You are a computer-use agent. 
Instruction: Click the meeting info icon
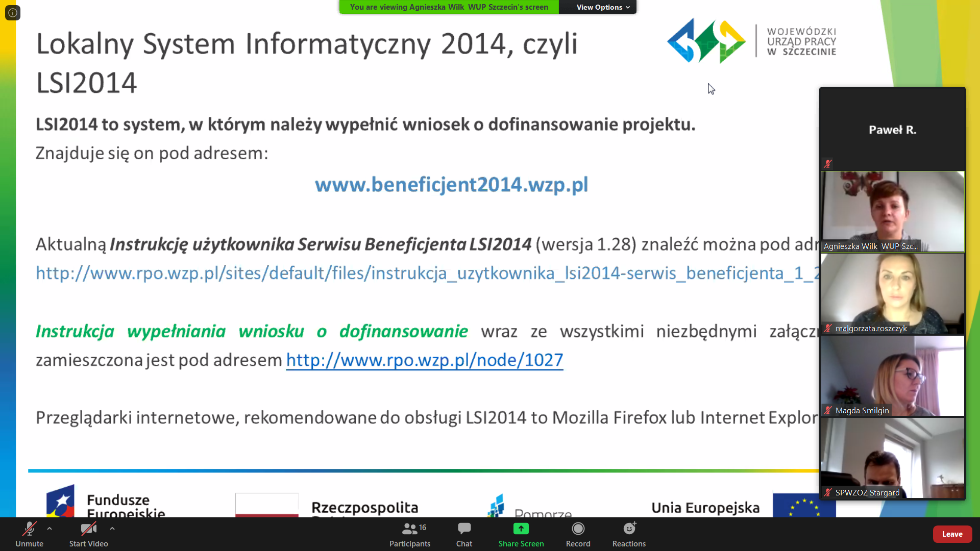pos(13,12)
